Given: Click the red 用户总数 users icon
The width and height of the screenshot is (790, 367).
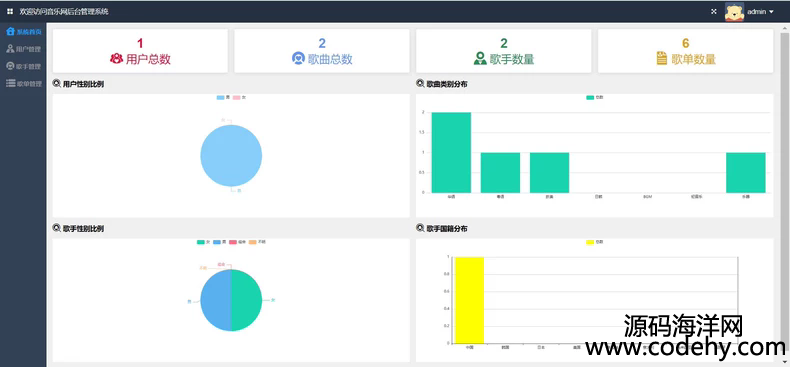Looking at the screenshot, I should click(116, 58).
